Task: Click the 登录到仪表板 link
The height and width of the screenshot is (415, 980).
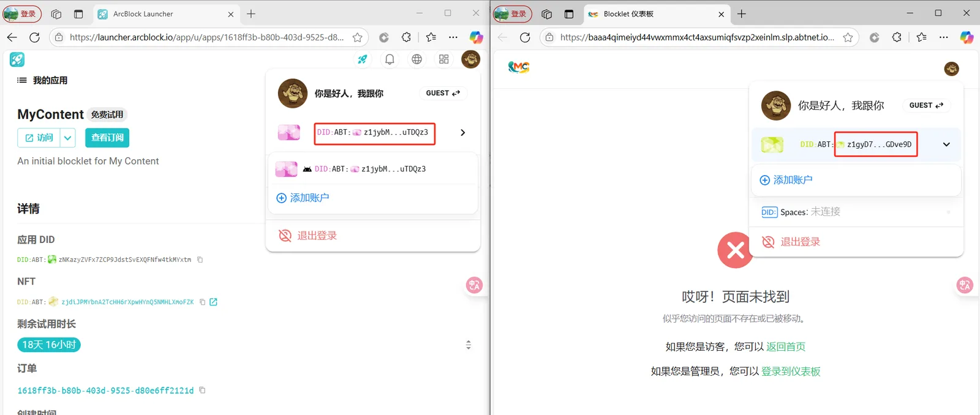Action: [791, 371]
